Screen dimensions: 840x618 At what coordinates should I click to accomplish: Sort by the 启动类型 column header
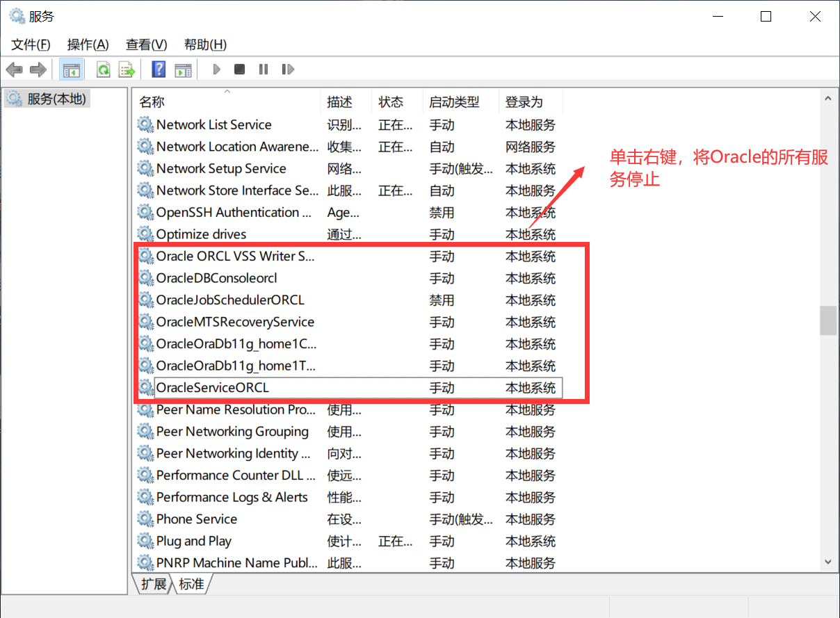[x=460, y=102]
